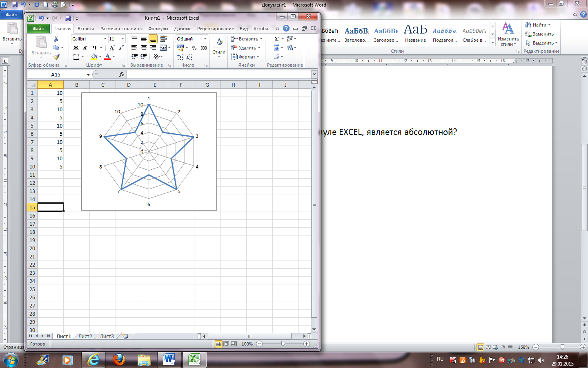Image resolution: width=588 pixels, height=368 pixels.
Task: Toggle wrap text in Excel
Action: (x=163, y=39)
